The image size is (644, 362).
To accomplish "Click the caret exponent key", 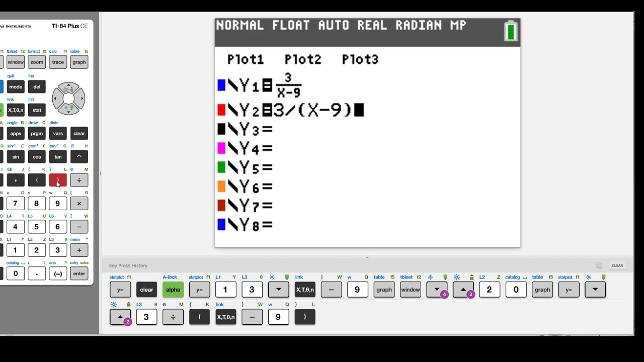I will click(x=79, y=157).
